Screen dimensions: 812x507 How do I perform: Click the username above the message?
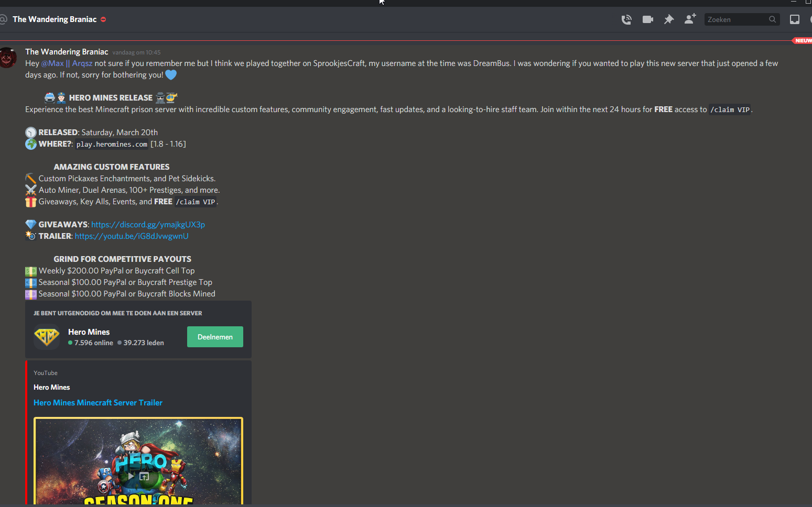click(67, 52)
